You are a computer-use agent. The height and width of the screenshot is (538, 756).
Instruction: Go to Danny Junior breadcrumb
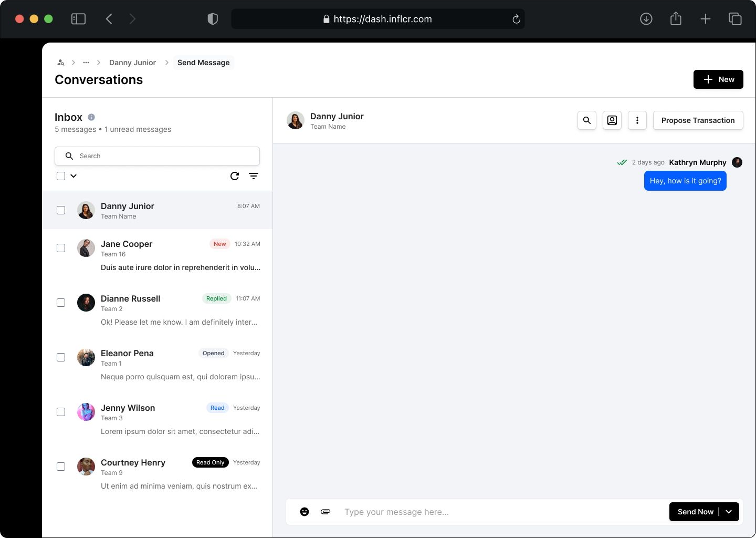pyautogui.click(x=132, y=63)
